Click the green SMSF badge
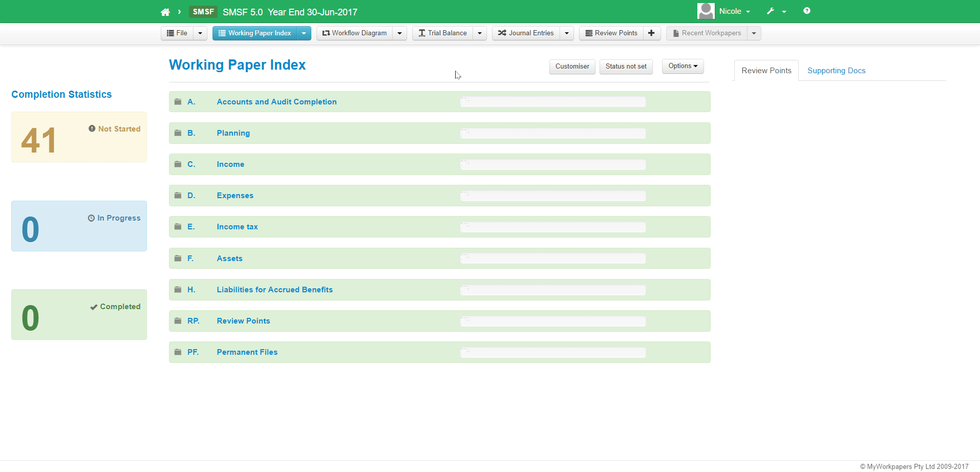The width and height of the screenshot is (980, 472). click(x=203, y=12)
